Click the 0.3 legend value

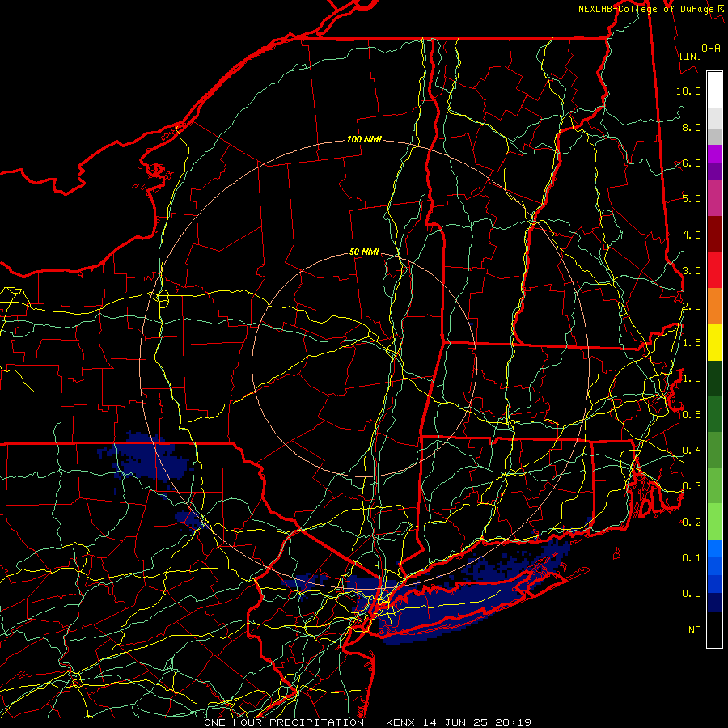(x=692, y=486)
